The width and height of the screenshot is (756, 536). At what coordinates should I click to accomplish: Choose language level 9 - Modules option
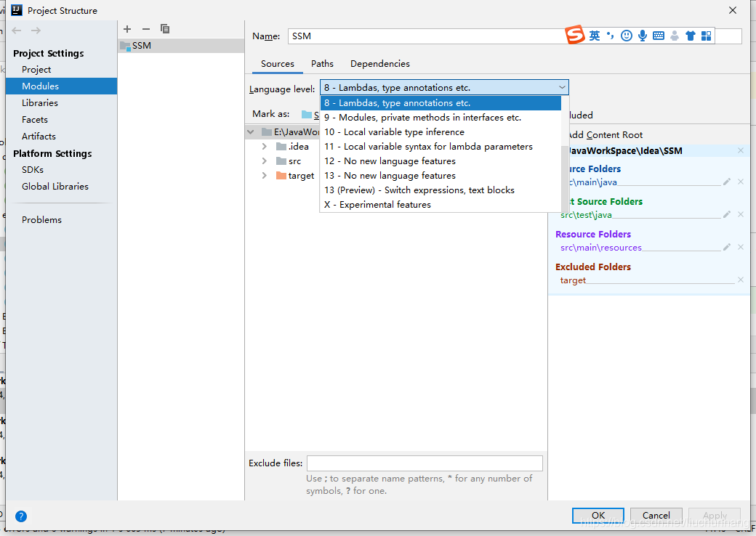tap(441, 118)
